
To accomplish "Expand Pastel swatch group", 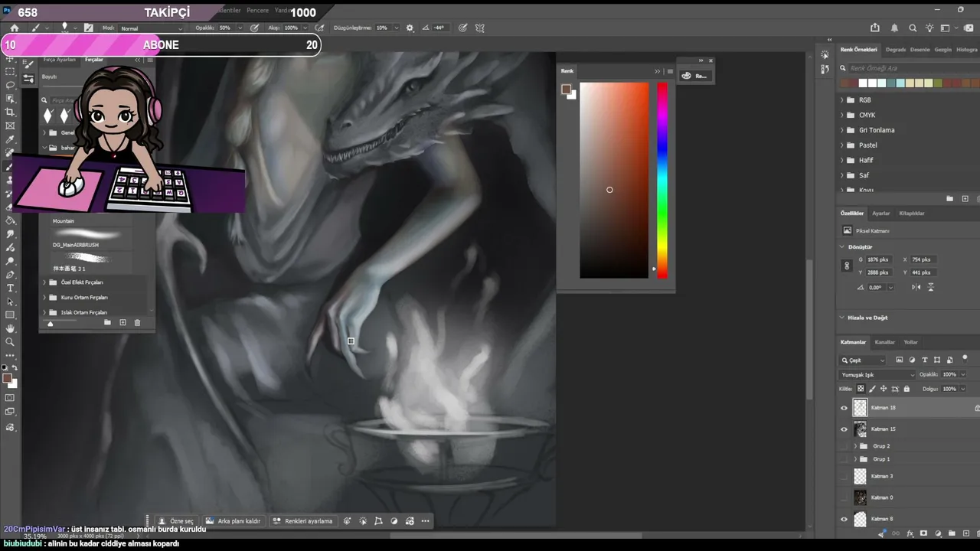I will [x=842, y=145].
